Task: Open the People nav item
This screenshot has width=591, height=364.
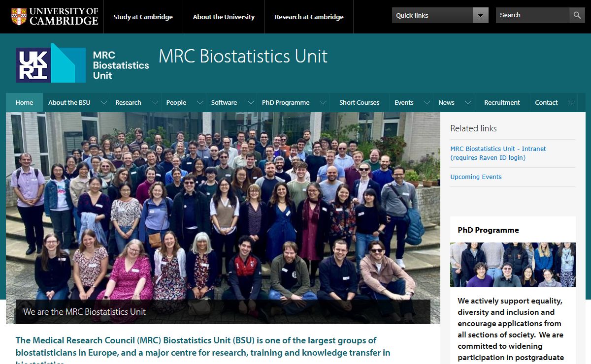Action: (x=176, y=102)
